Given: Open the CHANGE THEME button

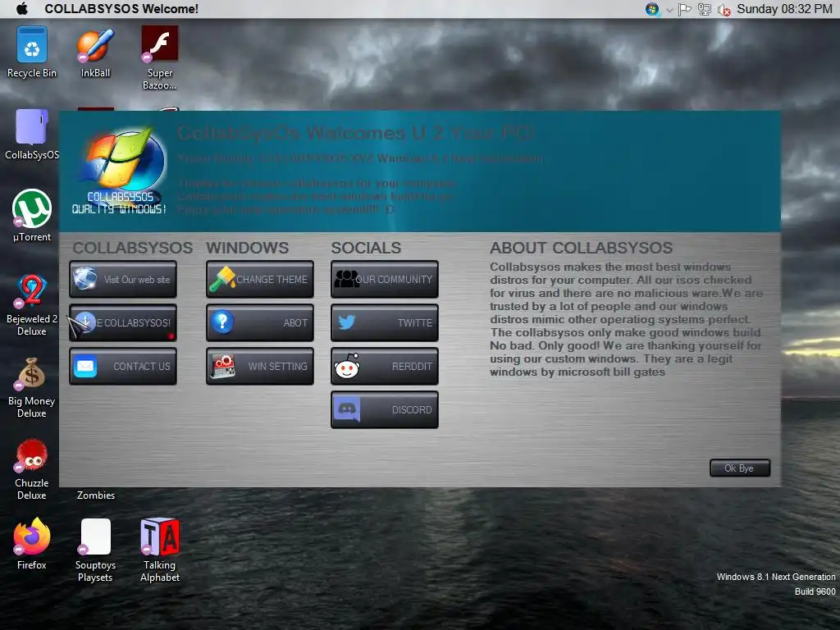Looking at the screenshot, I should pyautogui.click(x=260, y=279).
